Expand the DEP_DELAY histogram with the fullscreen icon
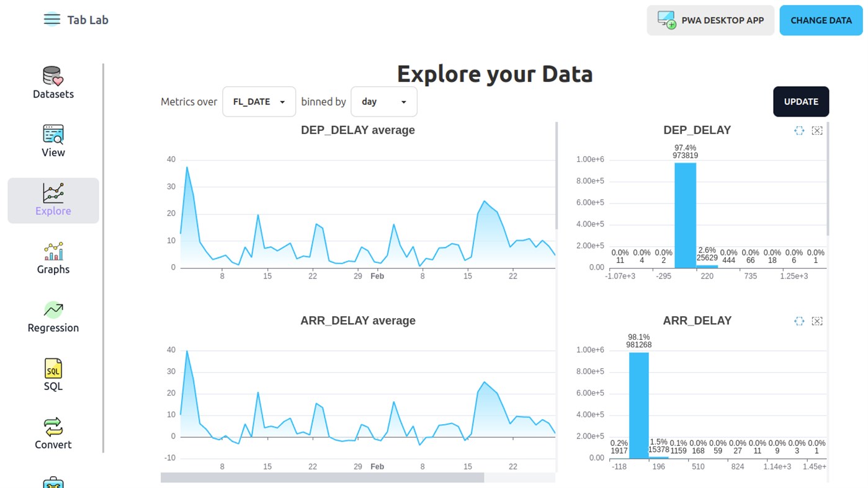Screen dimensions: 868x488 pos(799,130)
